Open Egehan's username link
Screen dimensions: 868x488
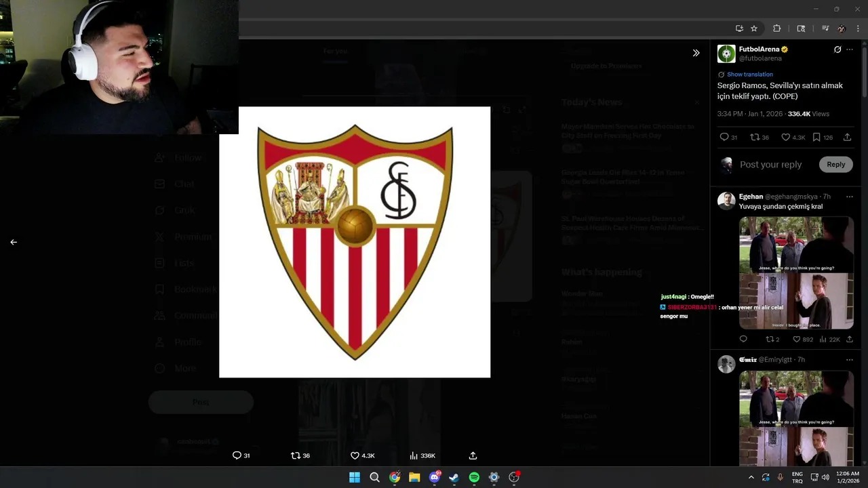[x=791, y=197]
